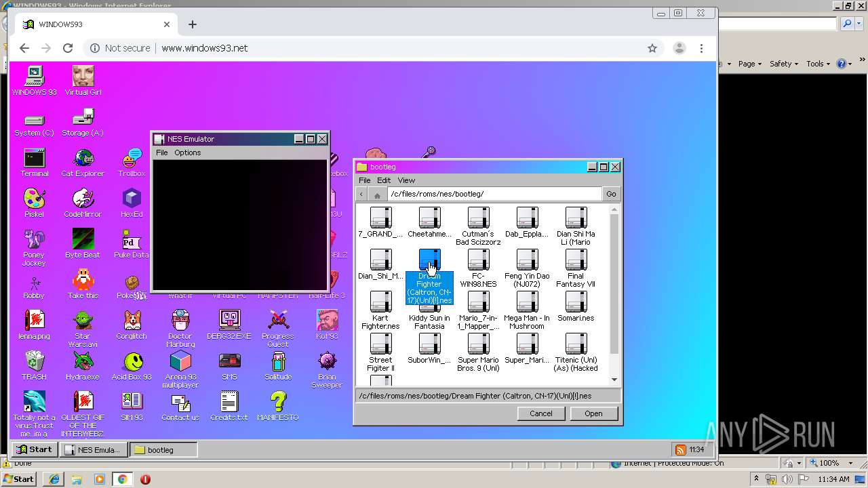868x488 pixels.
Task: Click the Windows 93 Start button
Action: (35, 449)
